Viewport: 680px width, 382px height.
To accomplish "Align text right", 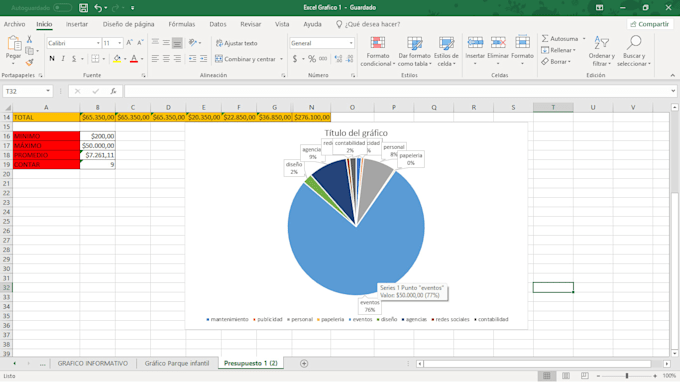I will click(x=177, y=59).
